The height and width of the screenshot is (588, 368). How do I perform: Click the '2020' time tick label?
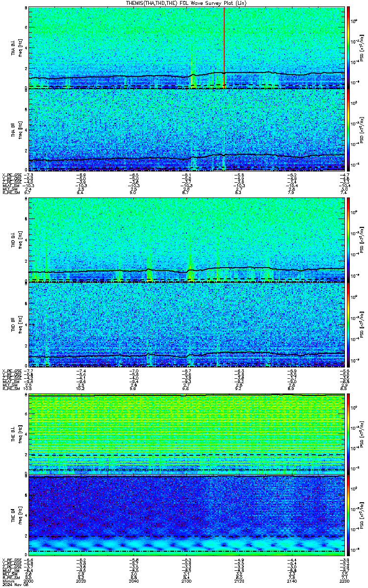(x=81, y=581)
